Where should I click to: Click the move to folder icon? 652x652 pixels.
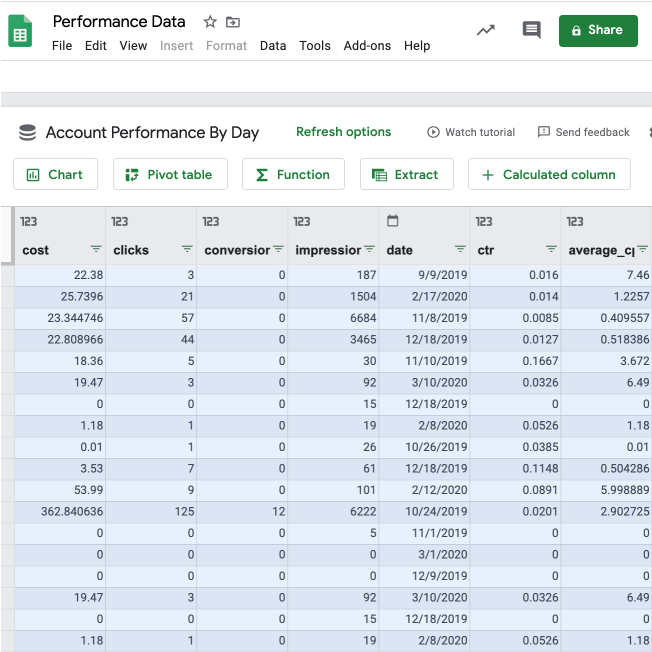tap(233, 22)
